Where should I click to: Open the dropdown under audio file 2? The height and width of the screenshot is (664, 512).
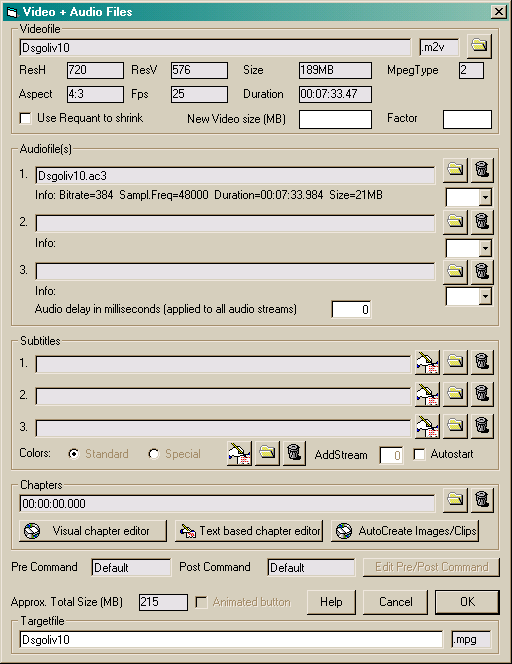click(485, 249)
